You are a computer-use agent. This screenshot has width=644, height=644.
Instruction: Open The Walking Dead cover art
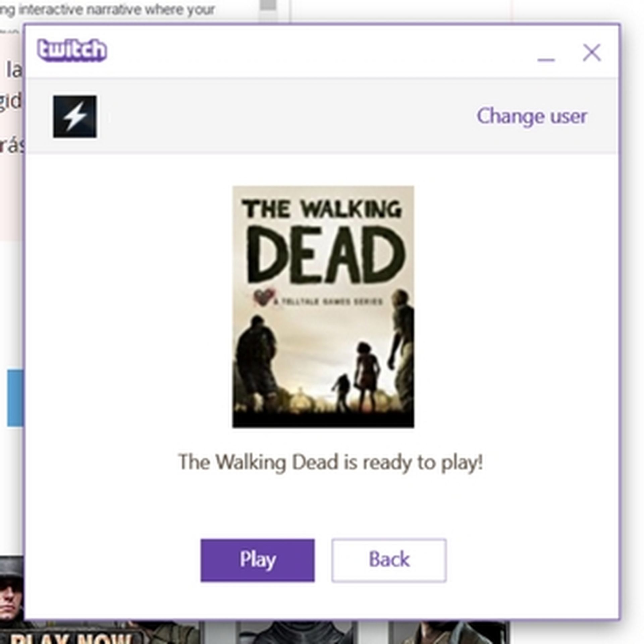pos(323,307)
